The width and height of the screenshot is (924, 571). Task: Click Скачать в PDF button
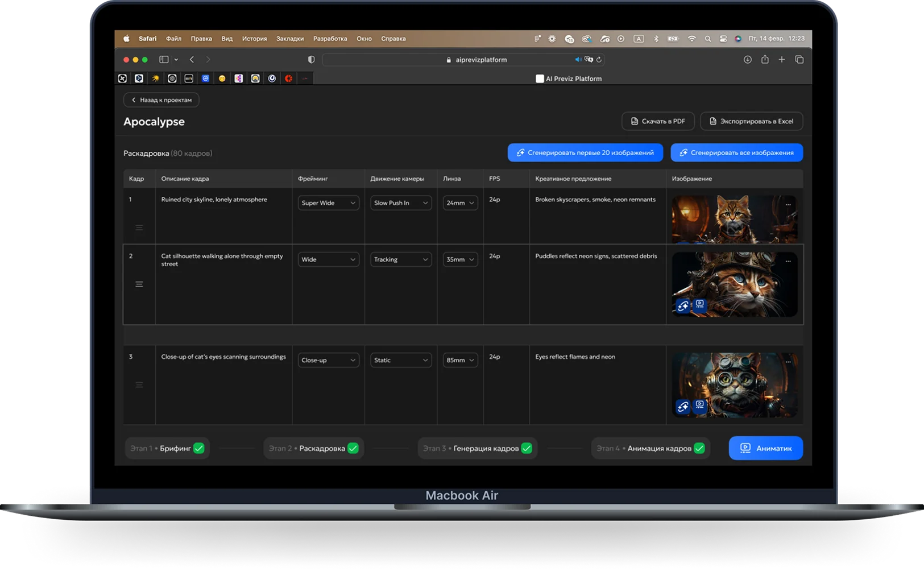[658, 121]
